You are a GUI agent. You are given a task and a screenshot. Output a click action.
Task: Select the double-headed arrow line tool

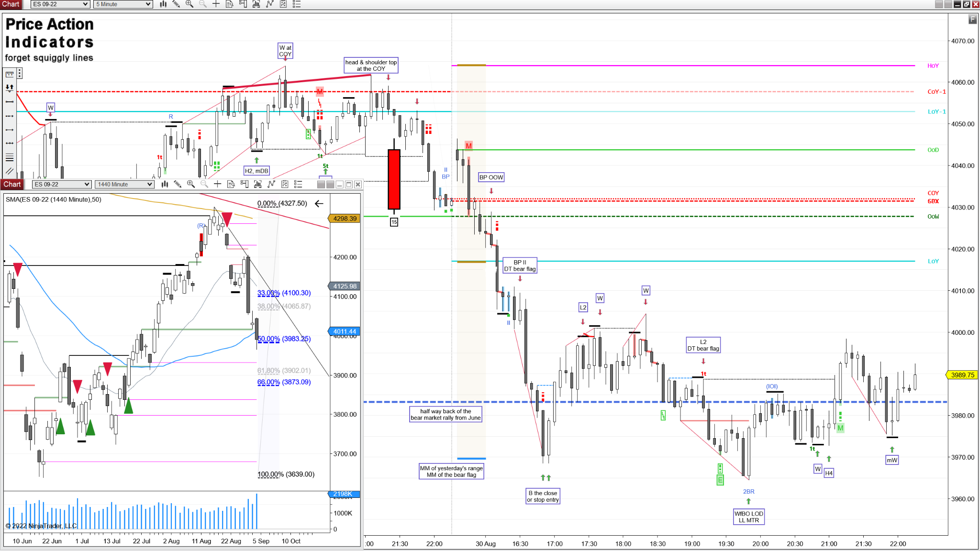pyautogui.click(x=10, y=143)
